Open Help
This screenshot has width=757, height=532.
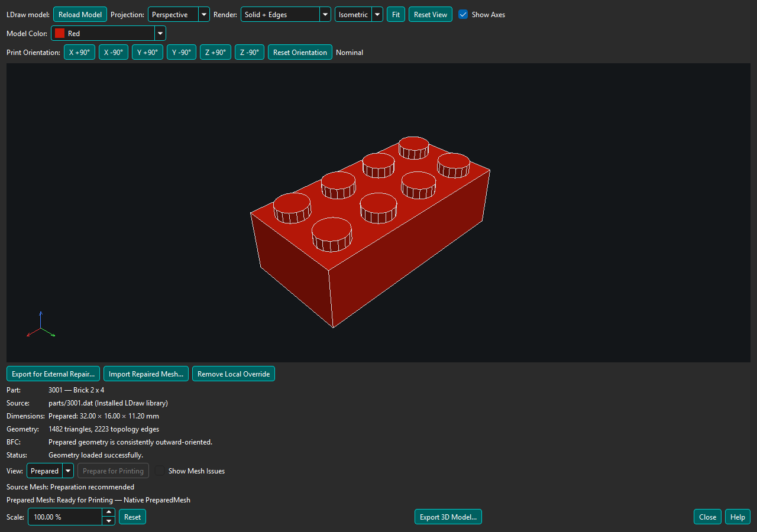coord(737,517)
